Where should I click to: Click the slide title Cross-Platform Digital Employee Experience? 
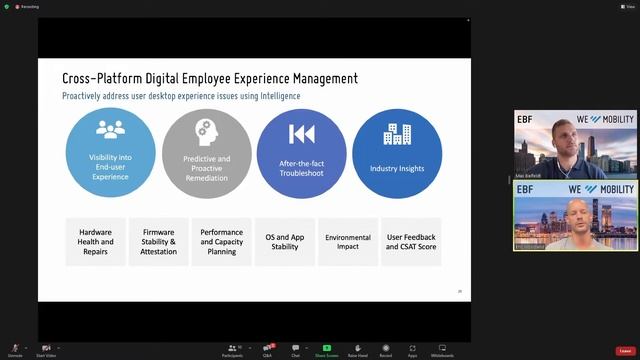pyautogui.click(x=210, y=78)
